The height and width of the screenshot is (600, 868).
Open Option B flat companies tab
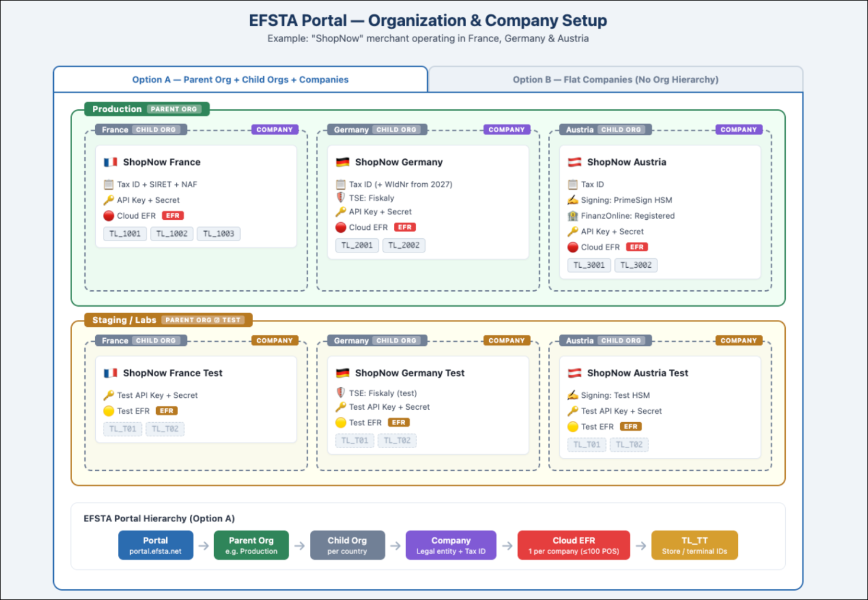pyautogui.click(x=616, y=79)
